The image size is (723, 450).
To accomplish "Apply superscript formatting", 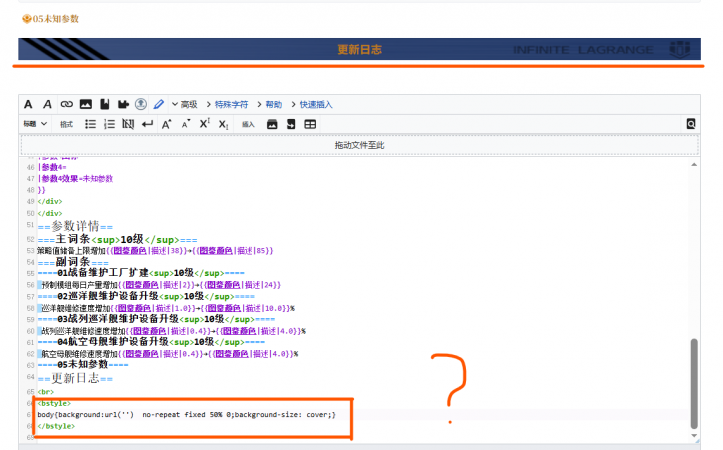I will [204, 124].
